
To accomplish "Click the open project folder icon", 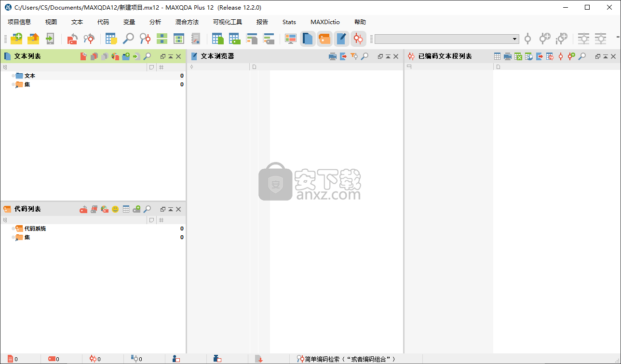I will 33,39.
